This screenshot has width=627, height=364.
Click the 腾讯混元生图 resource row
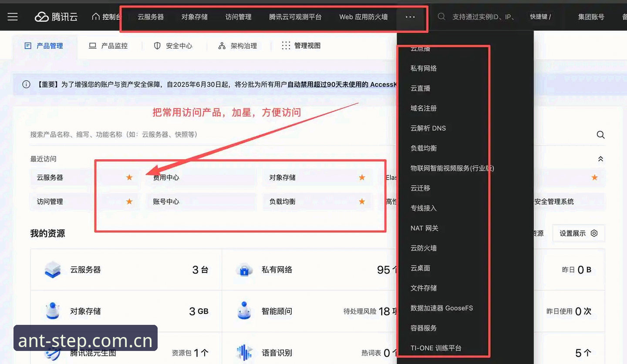pos(126,353)
